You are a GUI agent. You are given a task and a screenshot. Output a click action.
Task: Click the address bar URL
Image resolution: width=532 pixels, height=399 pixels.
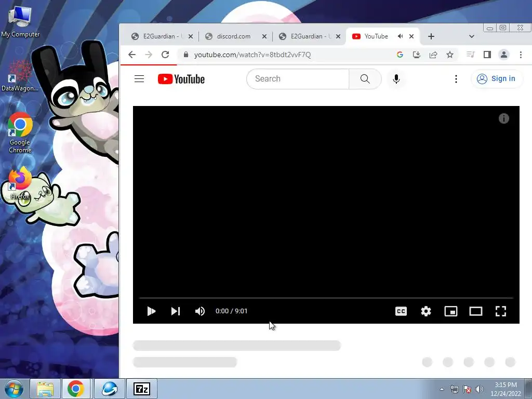pos(252,55)
